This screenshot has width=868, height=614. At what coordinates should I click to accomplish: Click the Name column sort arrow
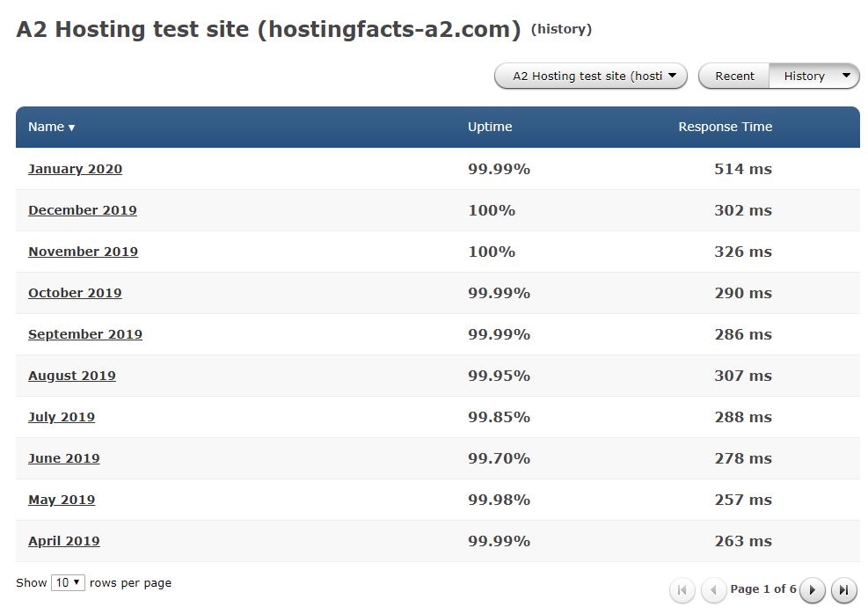[71, 128]
